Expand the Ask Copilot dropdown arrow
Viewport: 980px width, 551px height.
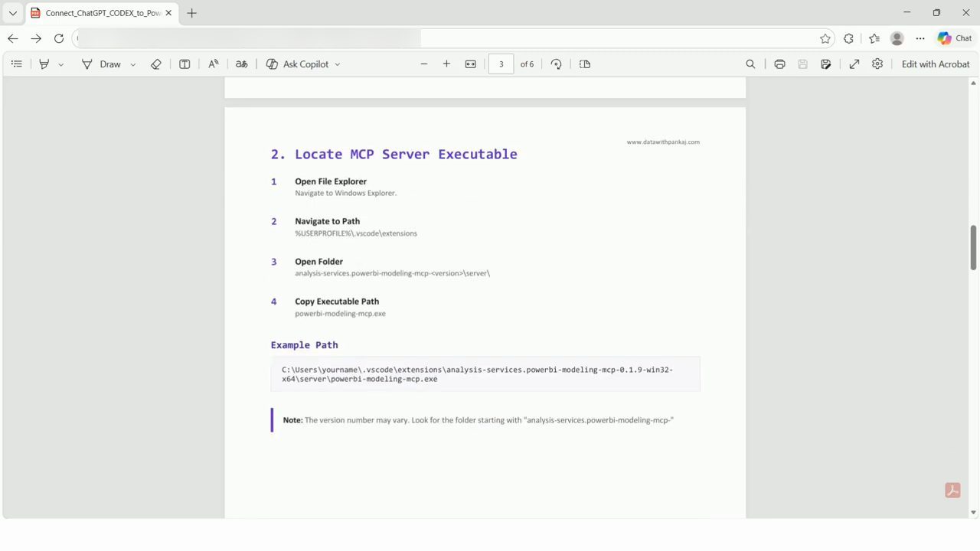338,64
